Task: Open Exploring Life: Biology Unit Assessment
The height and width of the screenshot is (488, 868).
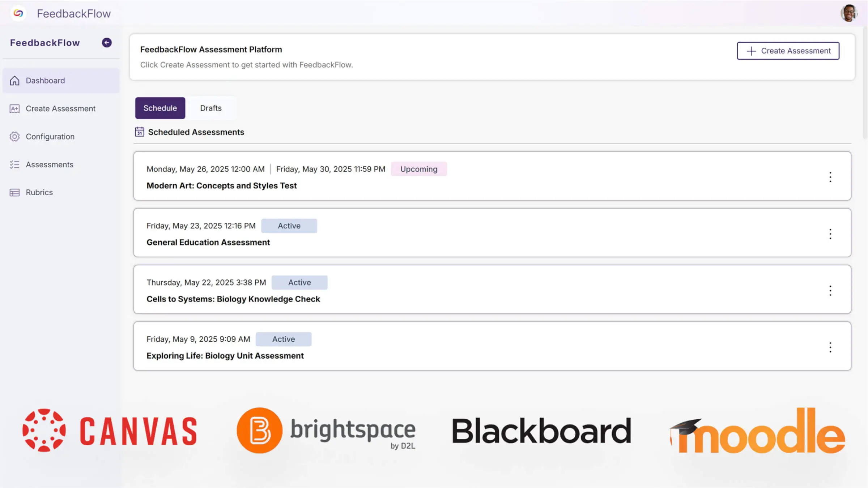Action: click(225, 356)
